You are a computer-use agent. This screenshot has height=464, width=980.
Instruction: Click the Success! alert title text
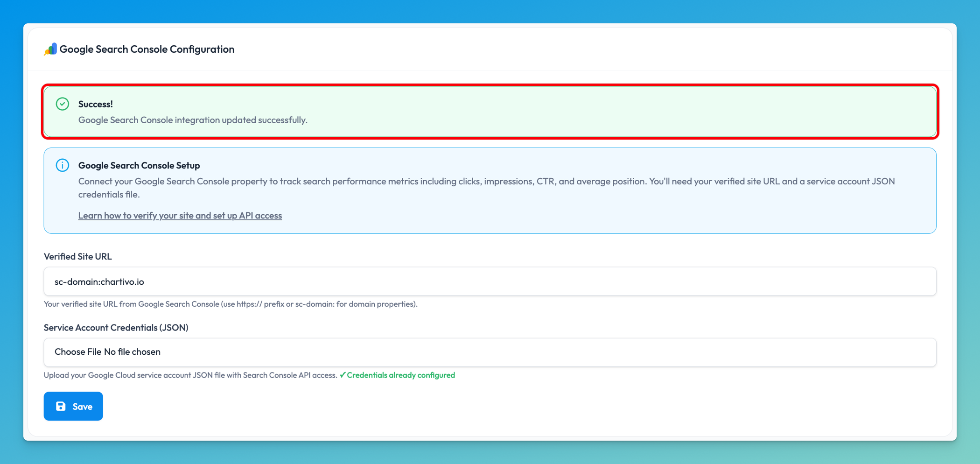[x=96, y=104]
